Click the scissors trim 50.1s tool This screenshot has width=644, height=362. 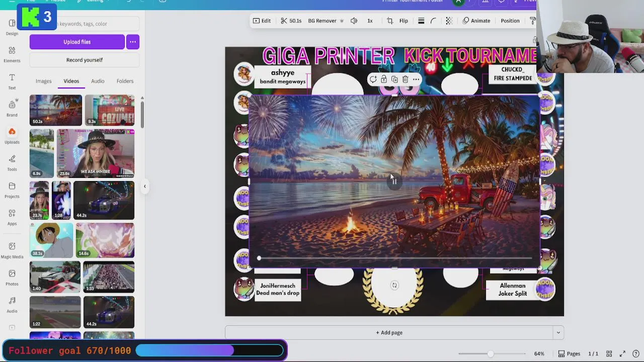[291, 21]
